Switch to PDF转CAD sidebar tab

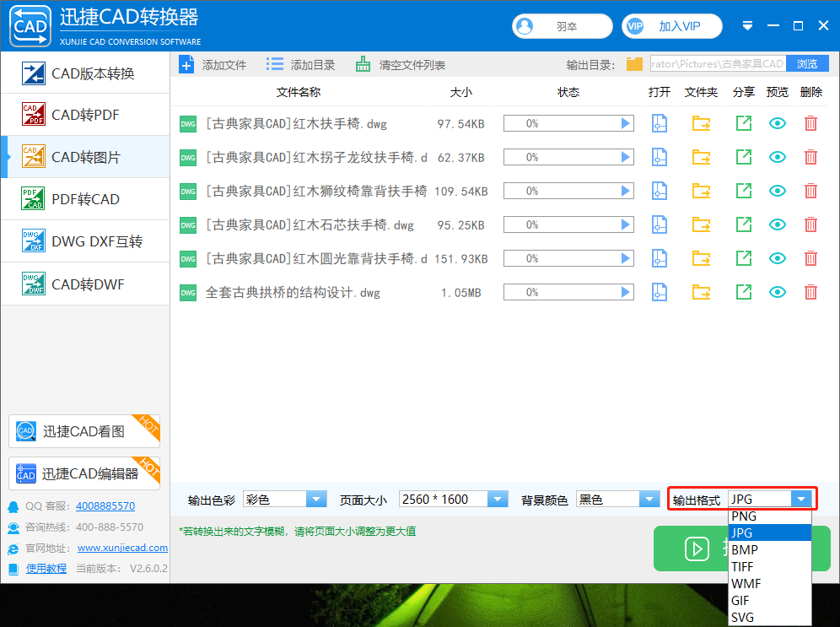[86, 199]
